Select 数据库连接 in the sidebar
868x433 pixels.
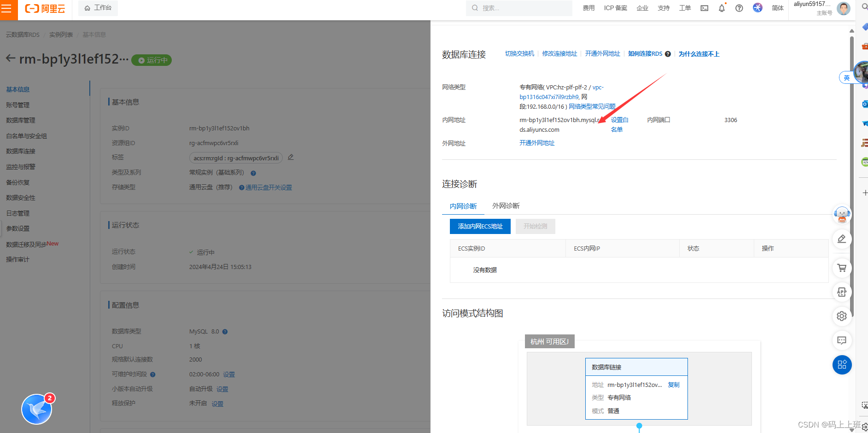tap(21, 151)
